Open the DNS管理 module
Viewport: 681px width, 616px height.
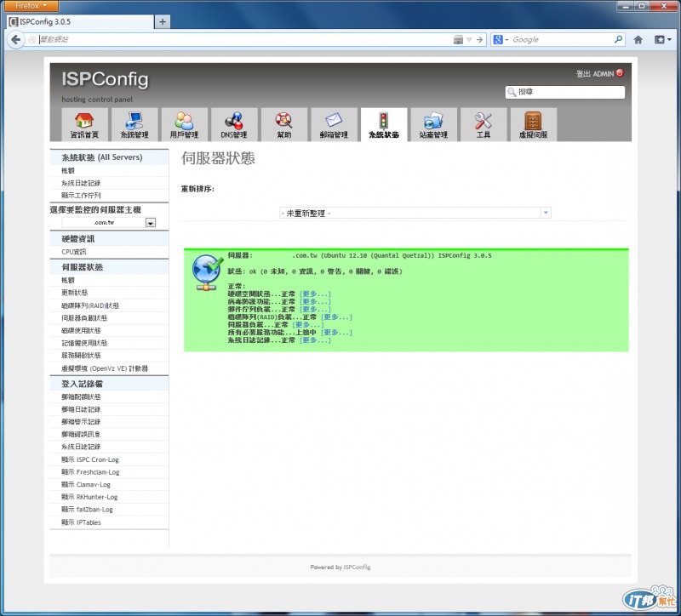[x=234, y=124]
